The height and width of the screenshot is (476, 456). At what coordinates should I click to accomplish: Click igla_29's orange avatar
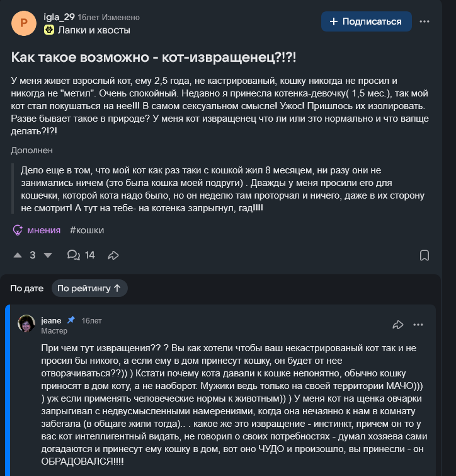(24, 23)
